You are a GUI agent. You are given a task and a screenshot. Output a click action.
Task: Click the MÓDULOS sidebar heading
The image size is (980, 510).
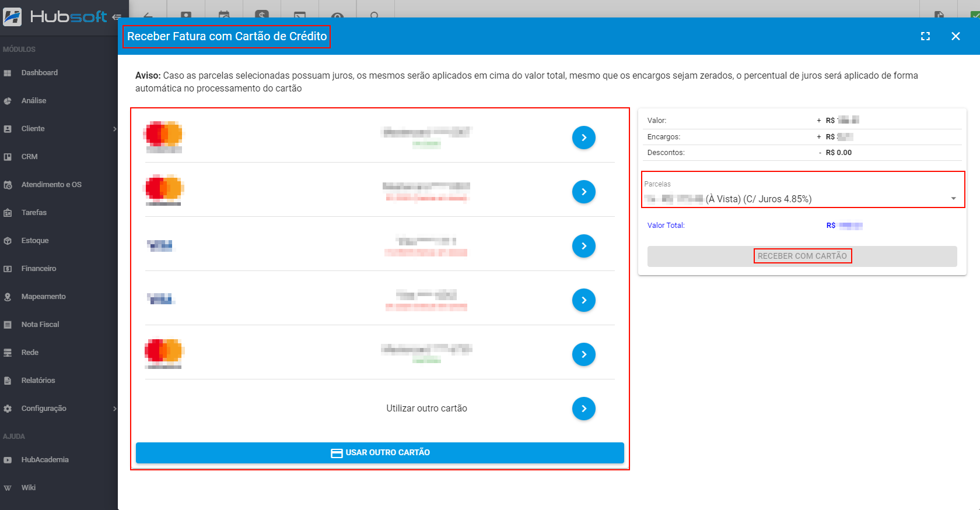pyautogui.click(x=19, y=50)
